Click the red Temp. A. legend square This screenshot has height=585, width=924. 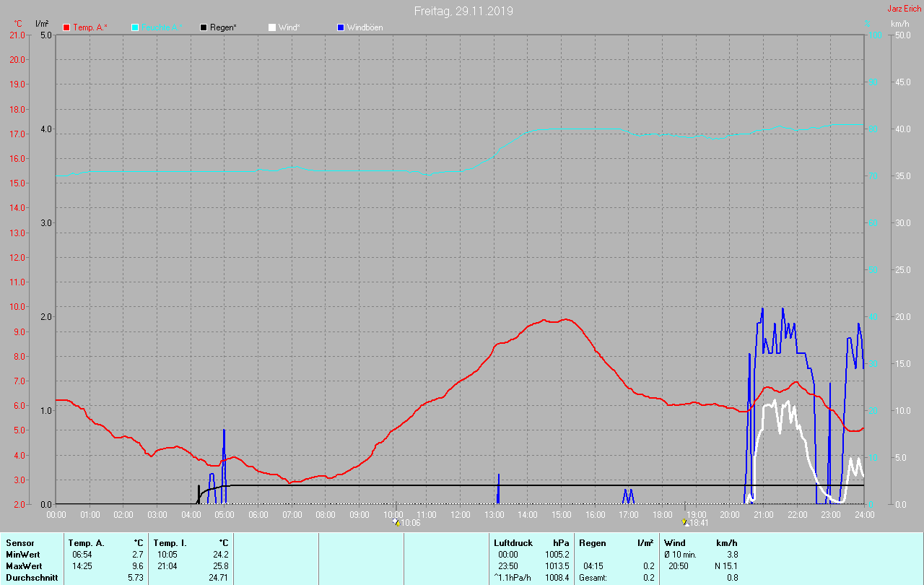coord(66,27)
